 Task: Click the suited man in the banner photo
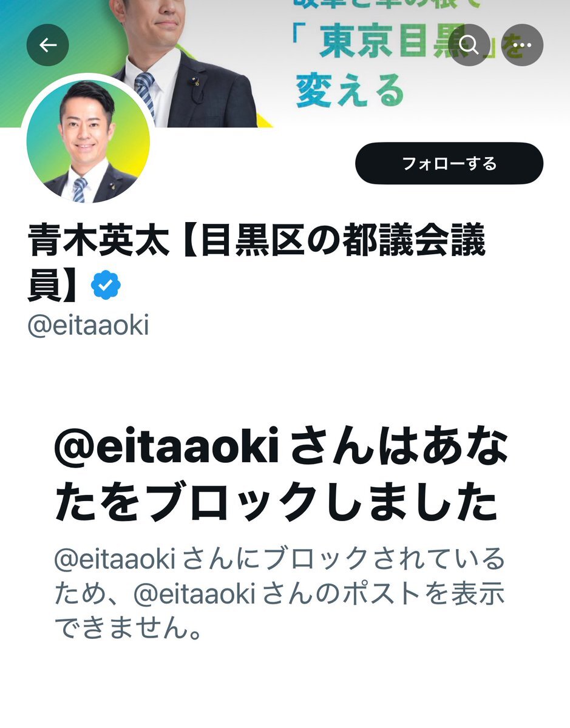click(x=182, y=64)
